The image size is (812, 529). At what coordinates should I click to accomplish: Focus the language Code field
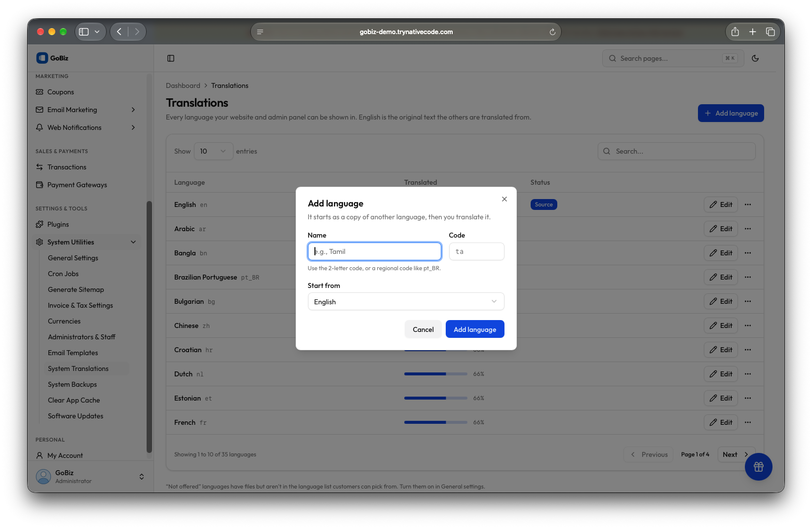[x=476, y=251]
